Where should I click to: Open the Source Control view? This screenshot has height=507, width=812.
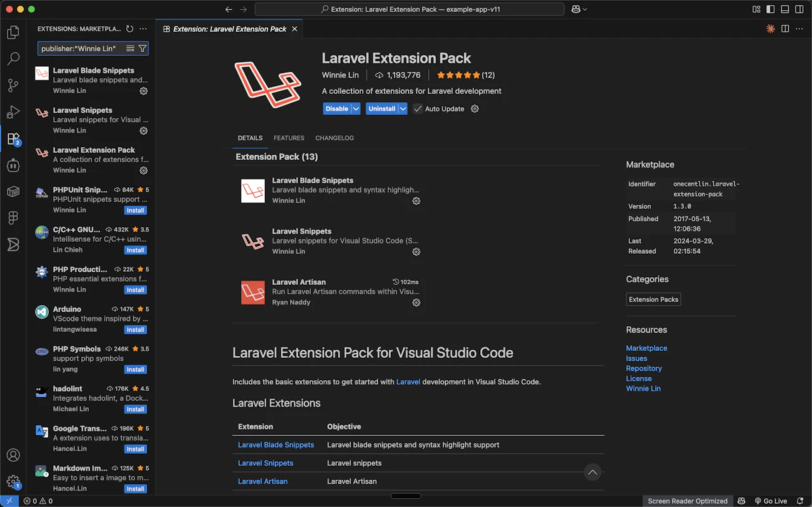(x=13, y=86)
